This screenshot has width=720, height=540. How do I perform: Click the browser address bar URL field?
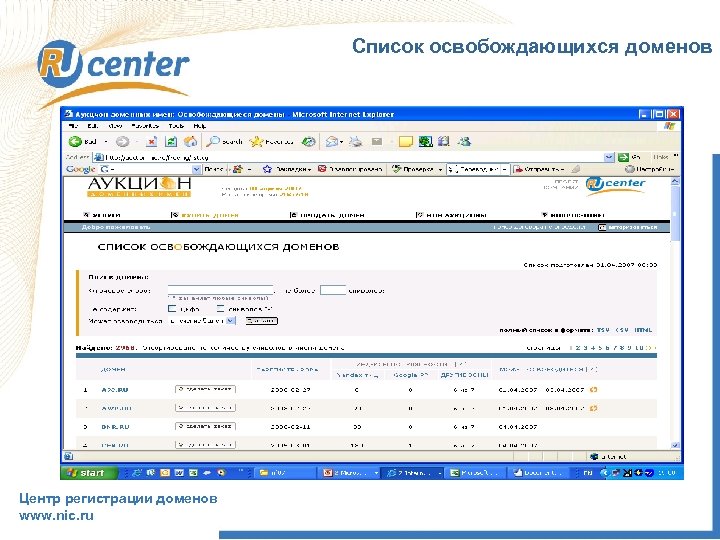click(x=354, y=157)
